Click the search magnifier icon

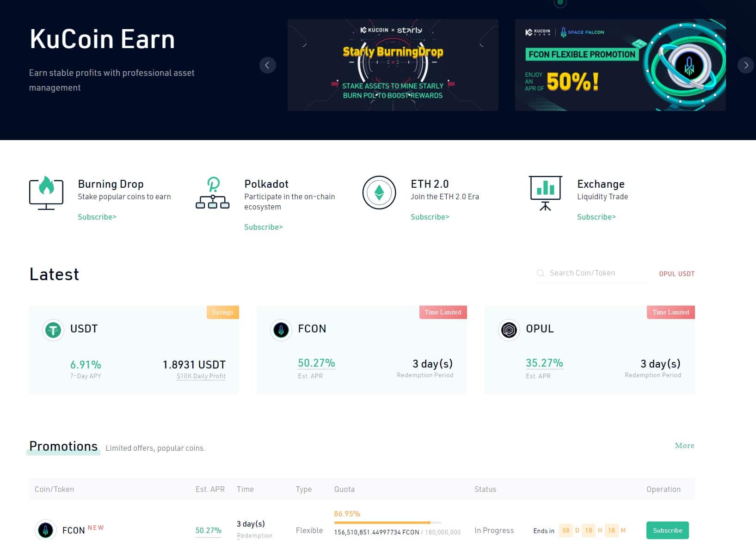[x=540, y=273]
